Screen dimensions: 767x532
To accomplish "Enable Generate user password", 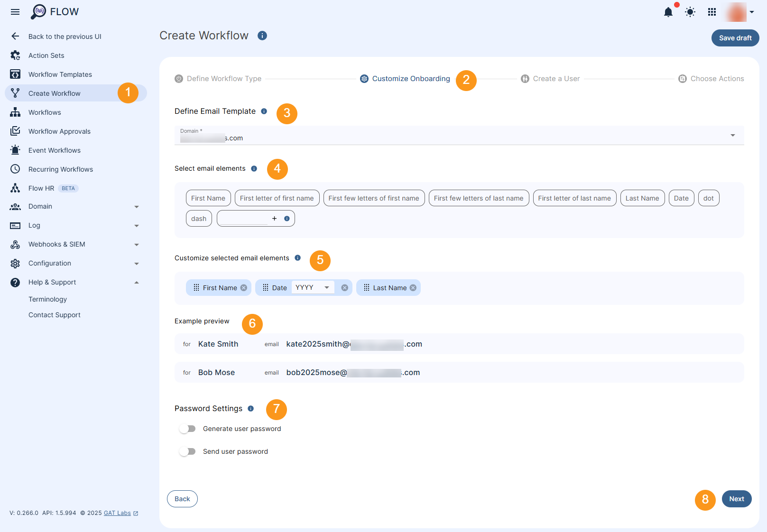I will coord(187,428).
